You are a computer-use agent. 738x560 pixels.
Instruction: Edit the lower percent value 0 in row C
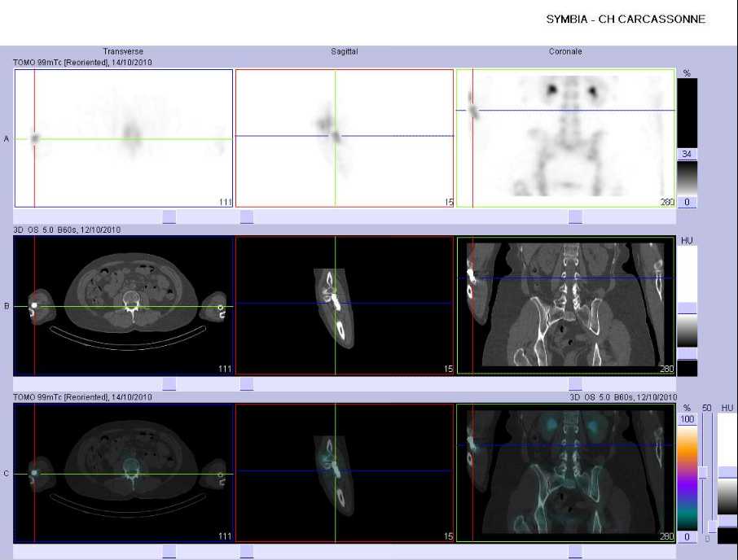coord(687,536)
